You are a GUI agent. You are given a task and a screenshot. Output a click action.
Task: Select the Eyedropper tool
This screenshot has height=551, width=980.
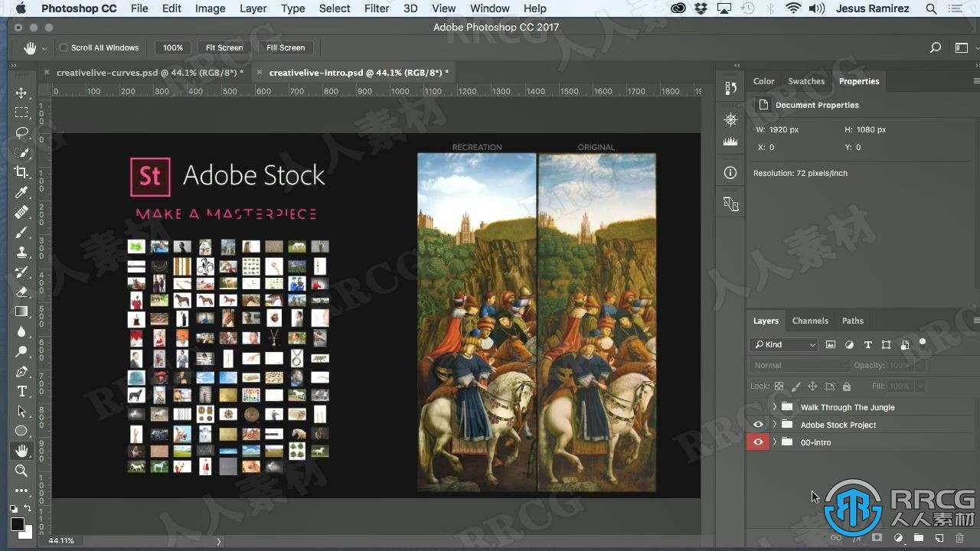click(21, 192)
